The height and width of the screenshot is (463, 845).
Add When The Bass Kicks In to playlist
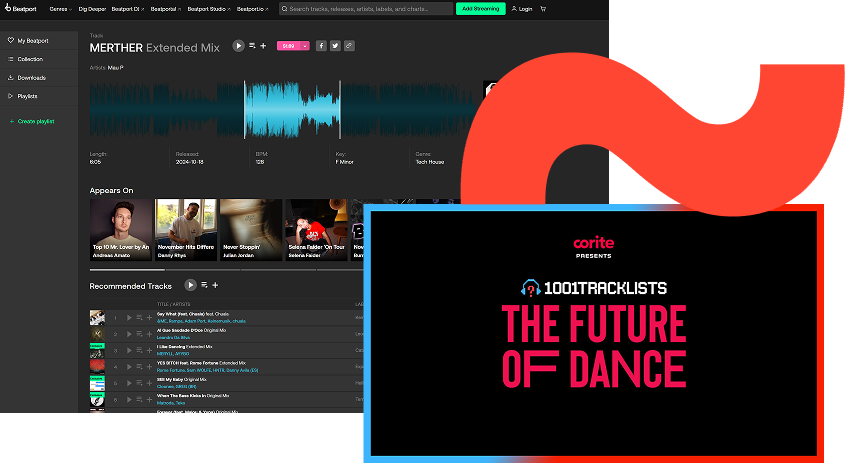pos(149,399)
